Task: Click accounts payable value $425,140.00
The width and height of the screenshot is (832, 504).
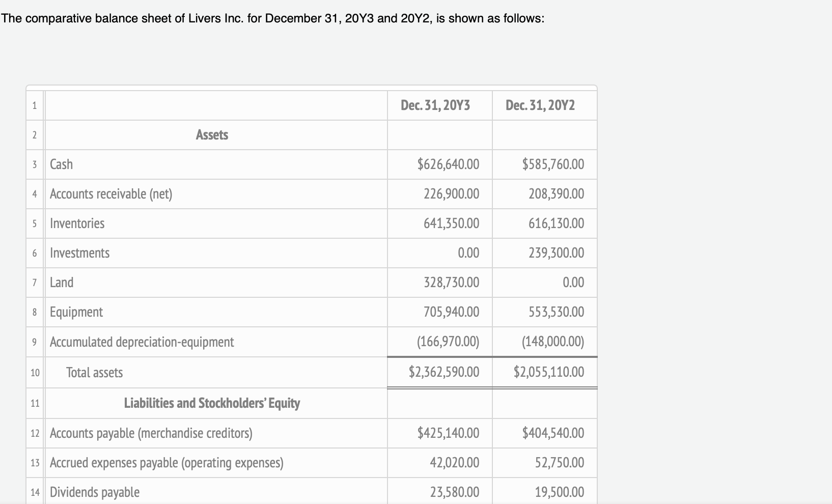Action: click(448, 433)
